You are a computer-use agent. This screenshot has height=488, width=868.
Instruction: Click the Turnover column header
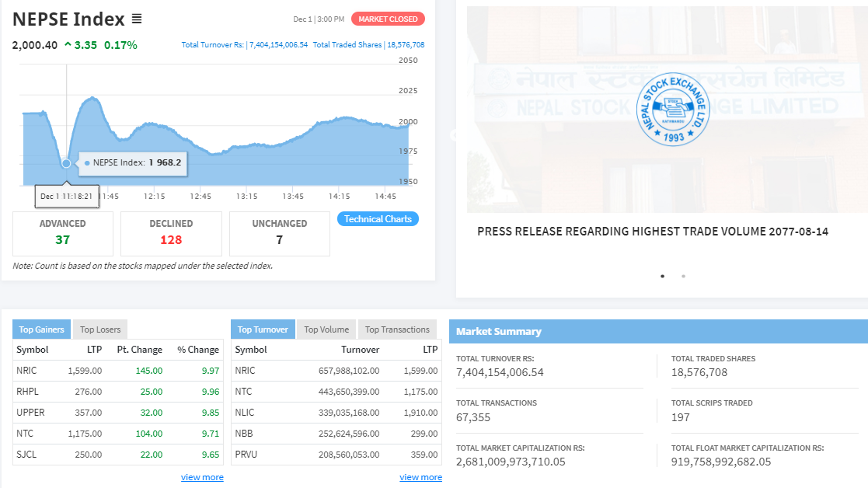(x=361, y=350)
